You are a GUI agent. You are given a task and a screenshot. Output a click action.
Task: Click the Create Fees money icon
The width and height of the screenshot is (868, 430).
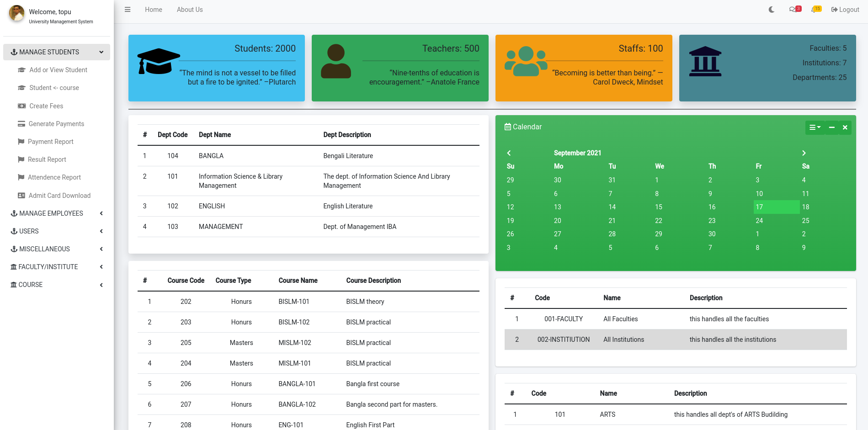(21, 106)
